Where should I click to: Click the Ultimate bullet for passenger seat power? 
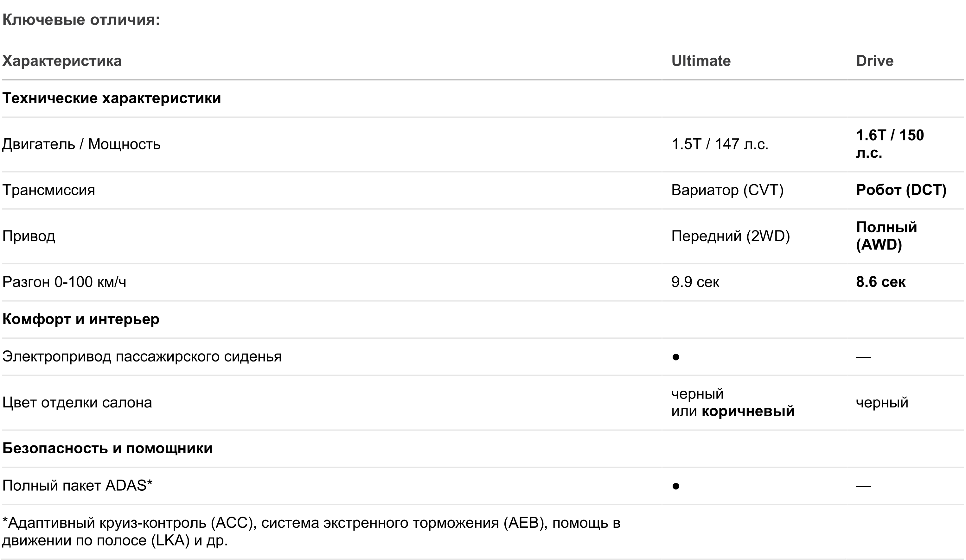click(676, 357)
